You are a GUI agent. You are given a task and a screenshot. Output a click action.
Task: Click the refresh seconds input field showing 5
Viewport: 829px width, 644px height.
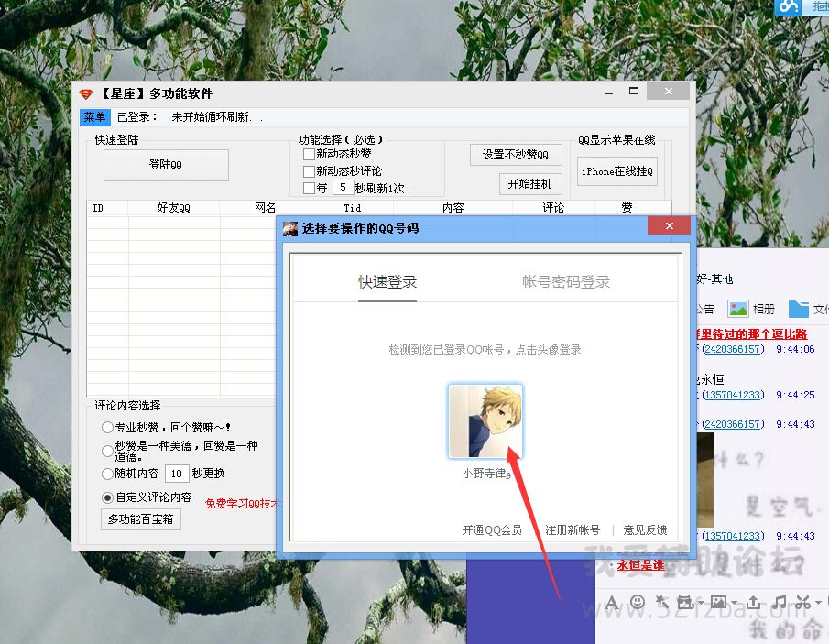click(344, 188)
